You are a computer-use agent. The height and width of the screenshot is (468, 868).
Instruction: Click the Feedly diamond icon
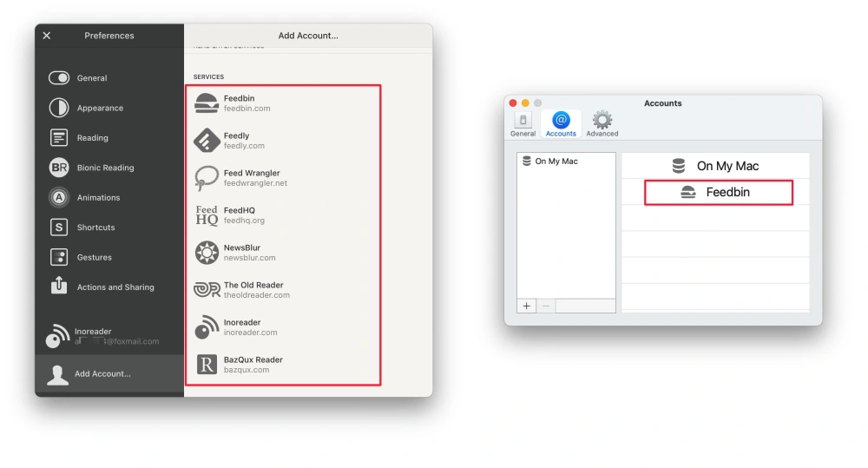pyautogui.click(x=207, y=141)
